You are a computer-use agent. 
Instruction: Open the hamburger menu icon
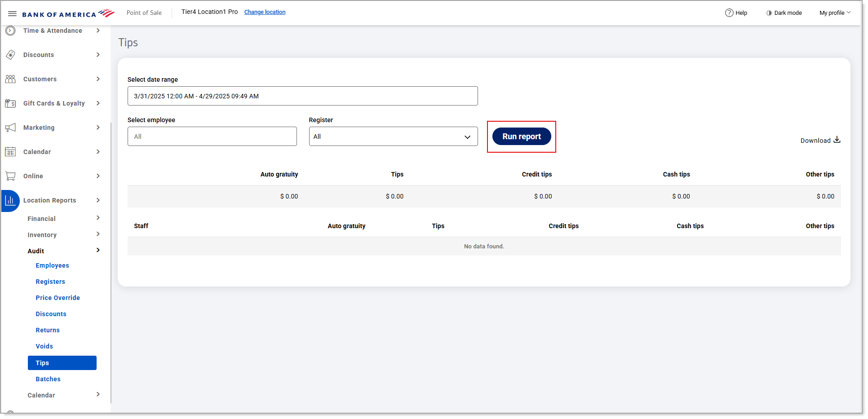[x=13, y=13]
